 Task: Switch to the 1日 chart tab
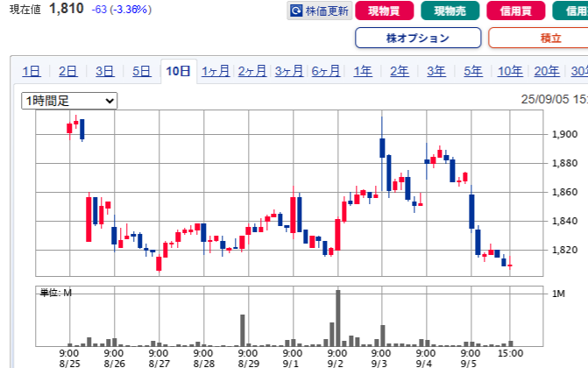pos(32,71)
